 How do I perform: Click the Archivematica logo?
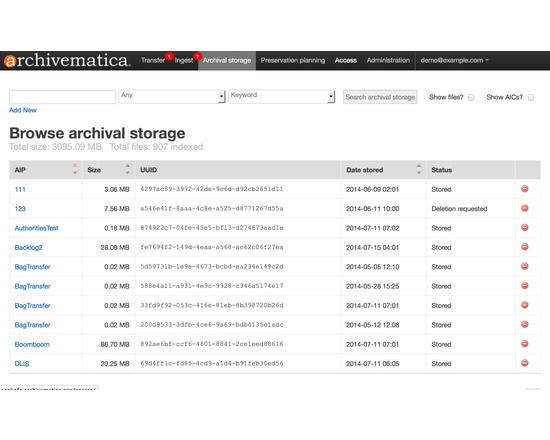click(x=67, y=60)
